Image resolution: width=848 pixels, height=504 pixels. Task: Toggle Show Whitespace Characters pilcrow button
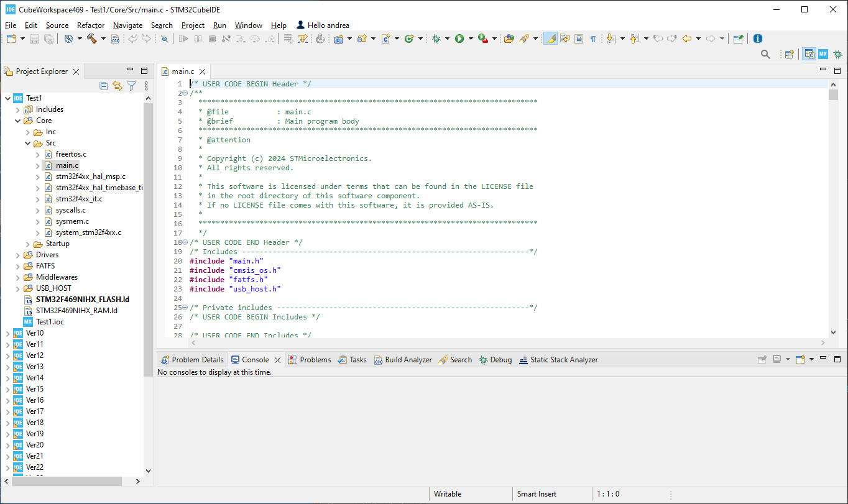tap(592, 39)
